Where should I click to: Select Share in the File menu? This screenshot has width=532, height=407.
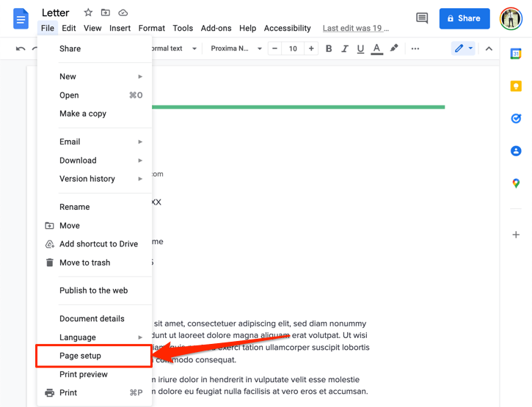coord(95,49)
